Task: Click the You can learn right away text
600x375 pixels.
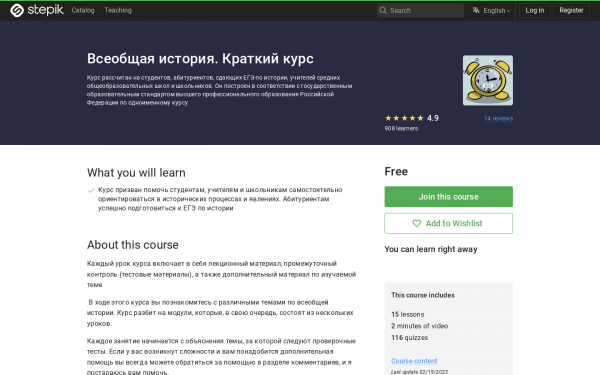Action: (431, 249)
